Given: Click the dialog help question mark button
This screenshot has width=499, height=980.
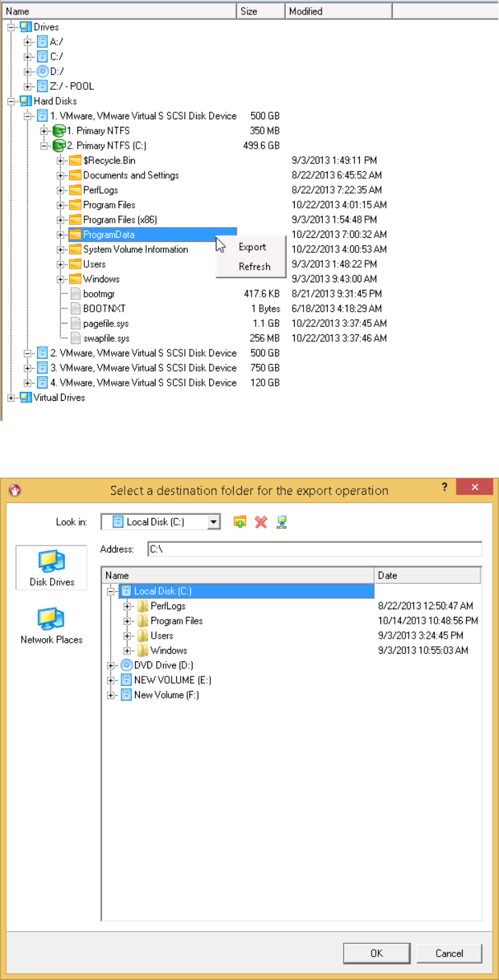Looking at the screenshot, I should pos(443,487).
